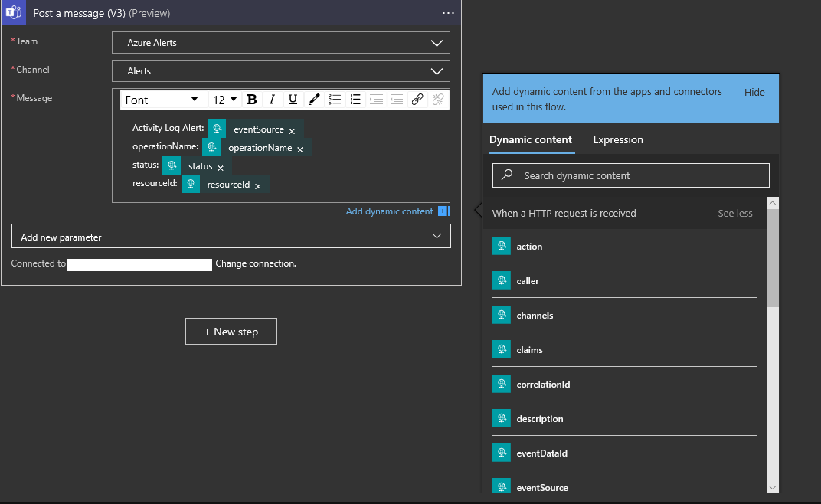Toggle bold formatting in message toolbar
The height and width of the screenshot is (504, 821).
coord(252,100)
